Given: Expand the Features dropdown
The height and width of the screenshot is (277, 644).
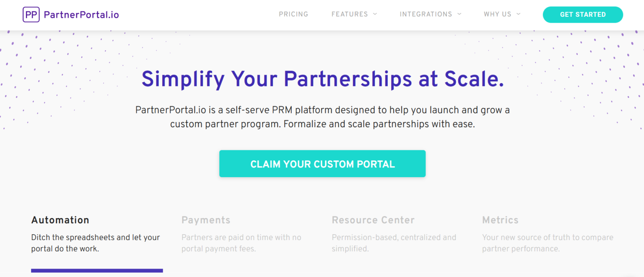Looking at the screenshot, I should click(x=350, y=14).
